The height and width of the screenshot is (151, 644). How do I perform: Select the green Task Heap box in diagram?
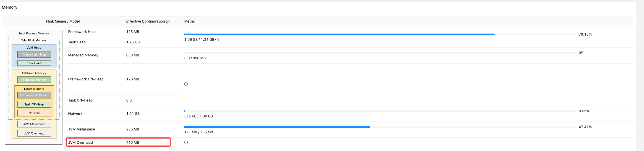34,63
